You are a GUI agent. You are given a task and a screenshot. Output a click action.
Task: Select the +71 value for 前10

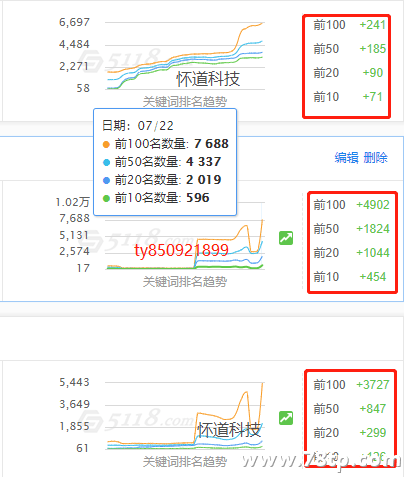click(x=373, y=97)
